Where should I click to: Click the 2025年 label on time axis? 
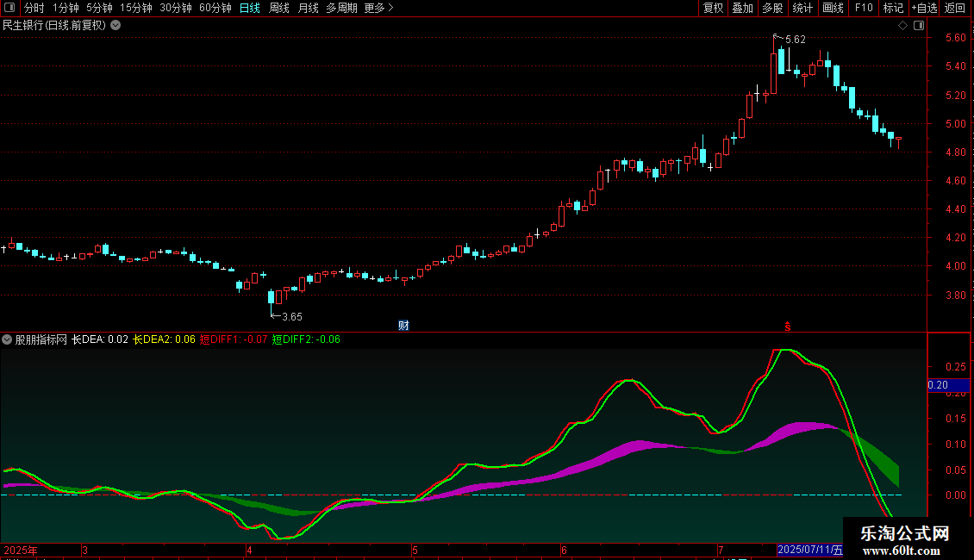[21, 550]
